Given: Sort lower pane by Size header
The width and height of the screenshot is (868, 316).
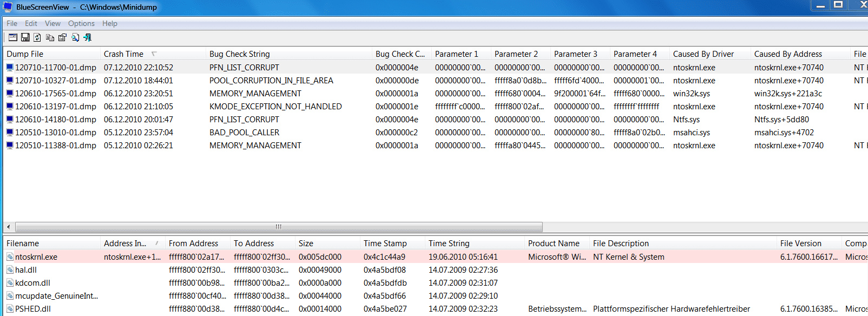Looking at the screenshot, I should [x=328, y=243].
